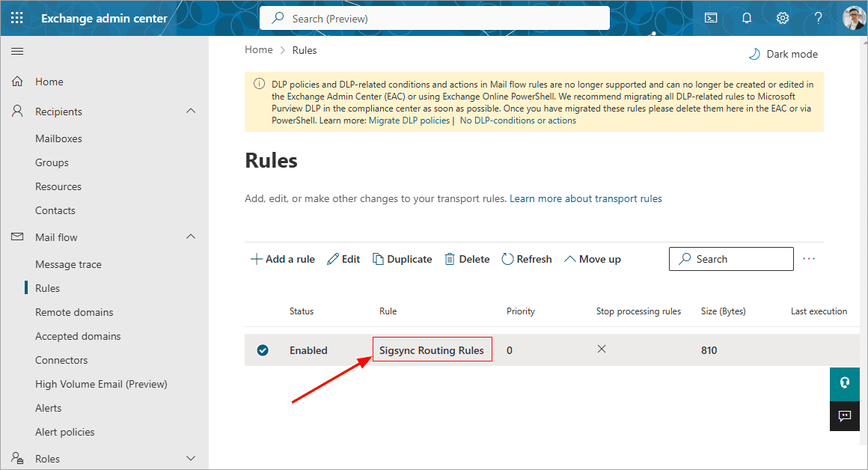
Task: Refresh the rules list
Action: tap(527, 259)
